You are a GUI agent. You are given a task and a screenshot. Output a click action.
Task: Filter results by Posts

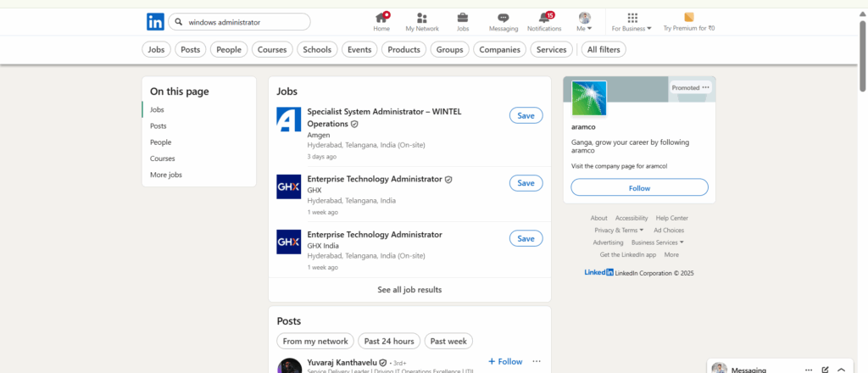tap(191, 50)
